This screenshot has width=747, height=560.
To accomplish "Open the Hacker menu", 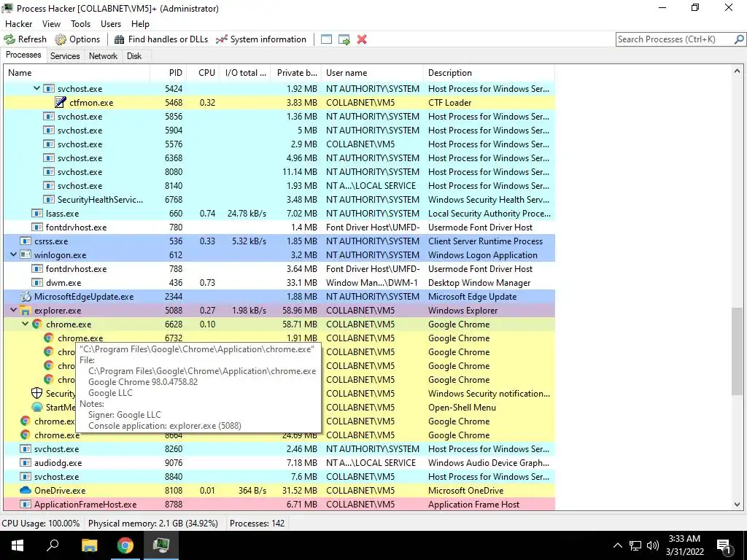I will click(18, 24).
